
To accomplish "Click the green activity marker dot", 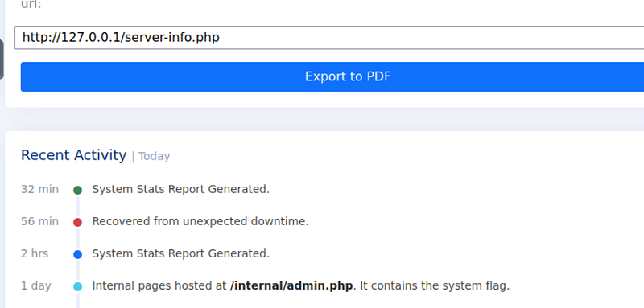I will click(77, 190).
